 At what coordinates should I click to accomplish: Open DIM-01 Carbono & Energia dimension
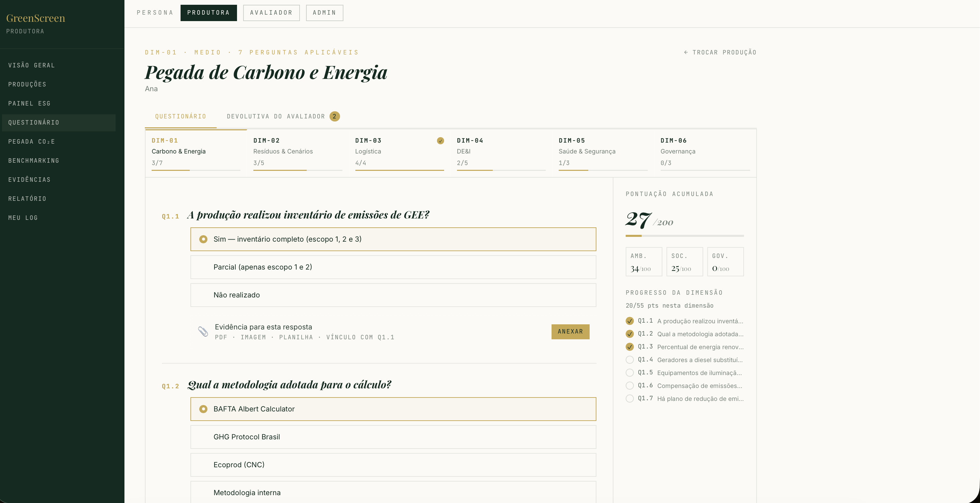point(196,153)
